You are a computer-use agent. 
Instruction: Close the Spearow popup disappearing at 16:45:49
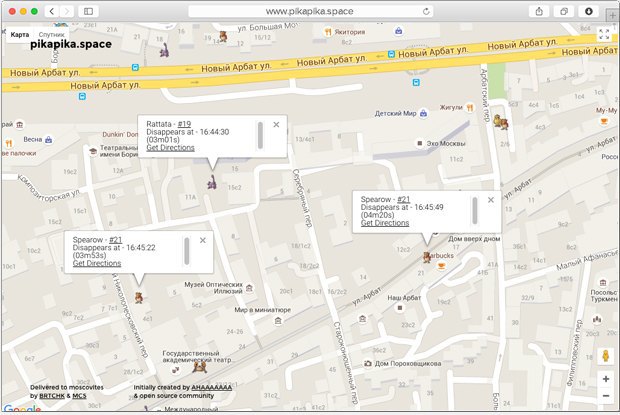coord(491,200)
